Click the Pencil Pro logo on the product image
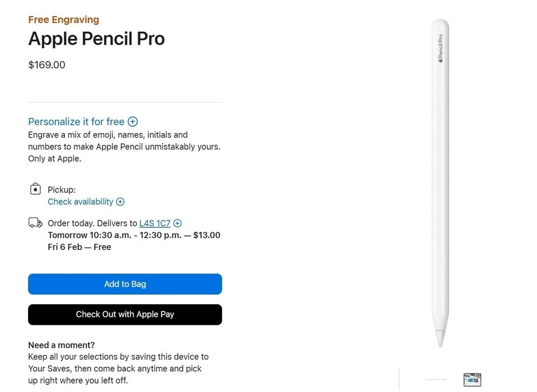The height and width of the screenshot is (392, 537). click(440, 48)
